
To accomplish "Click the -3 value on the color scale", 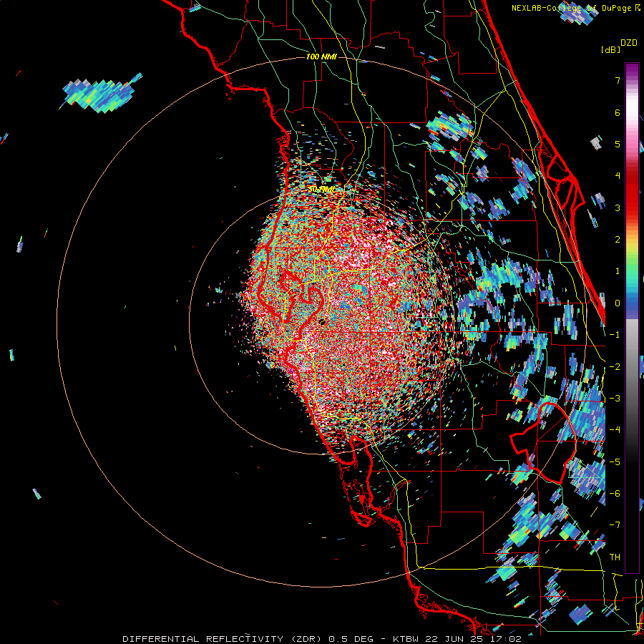I will point(615,399).
